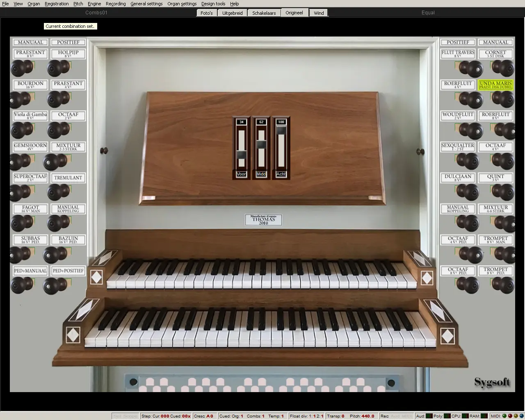This screenshot has width=525, height=420.
Task: Pull the Viola di Gamba stop knob
Action: (x=22, y=130)
